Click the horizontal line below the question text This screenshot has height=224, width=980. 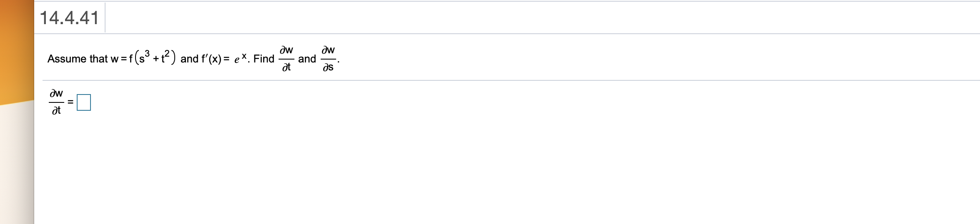pos(500,80)
